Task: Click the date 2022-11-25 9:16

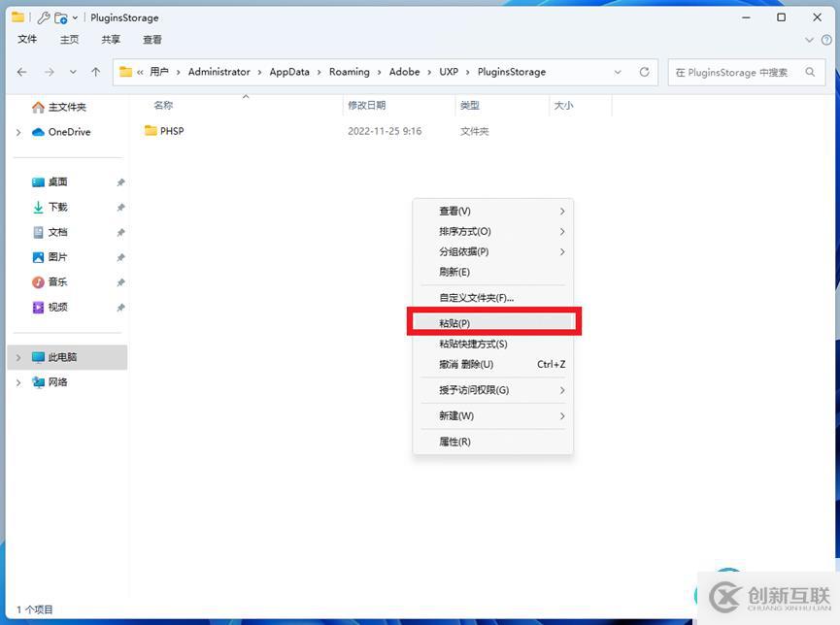Action: click(x=385, y=131)
